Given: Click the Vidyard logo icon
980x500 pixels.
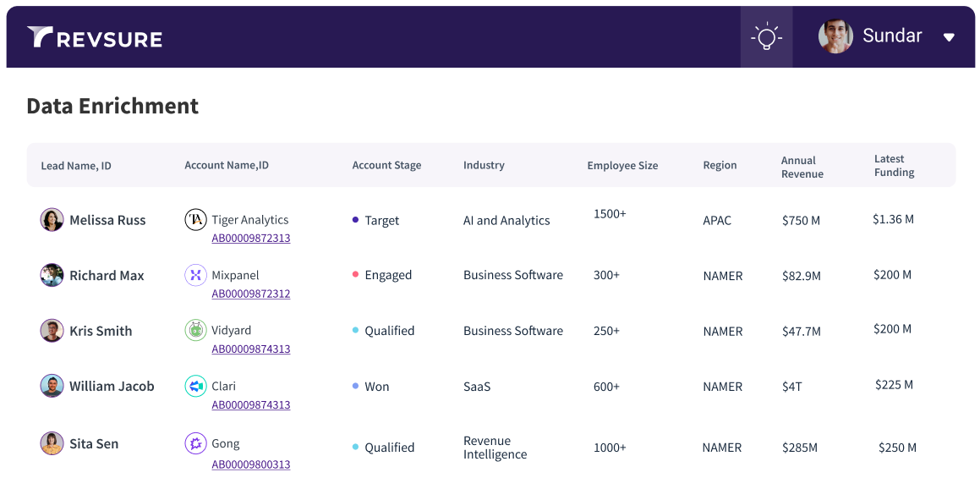Looking at the screenshot, I should [x=195, y=330].
